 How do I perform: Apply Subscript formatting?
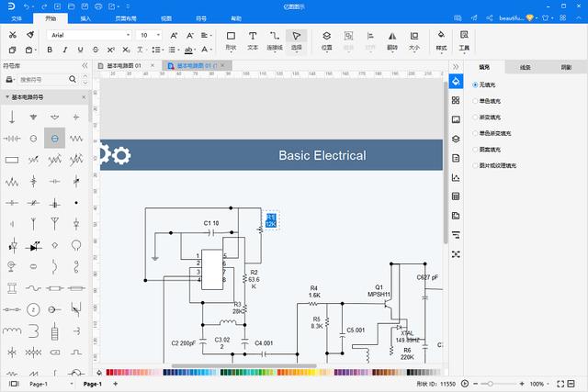(127, 50)
